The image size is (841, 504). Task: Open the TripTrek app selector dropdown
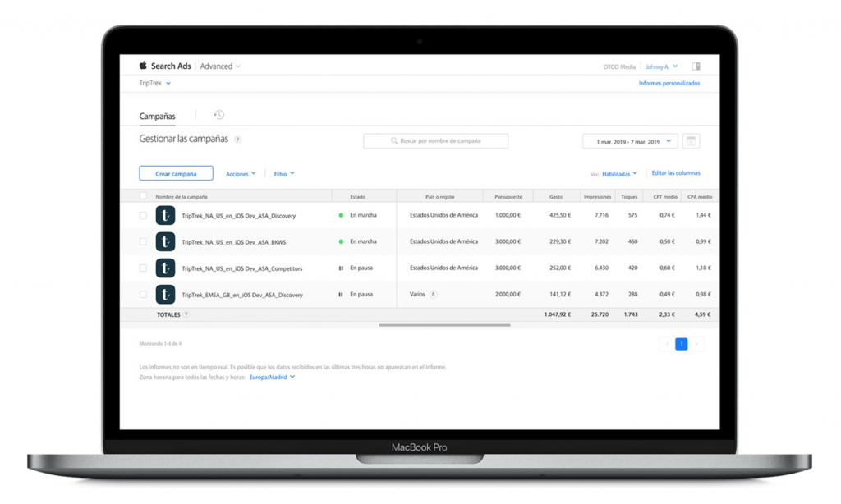pos(154,83)
